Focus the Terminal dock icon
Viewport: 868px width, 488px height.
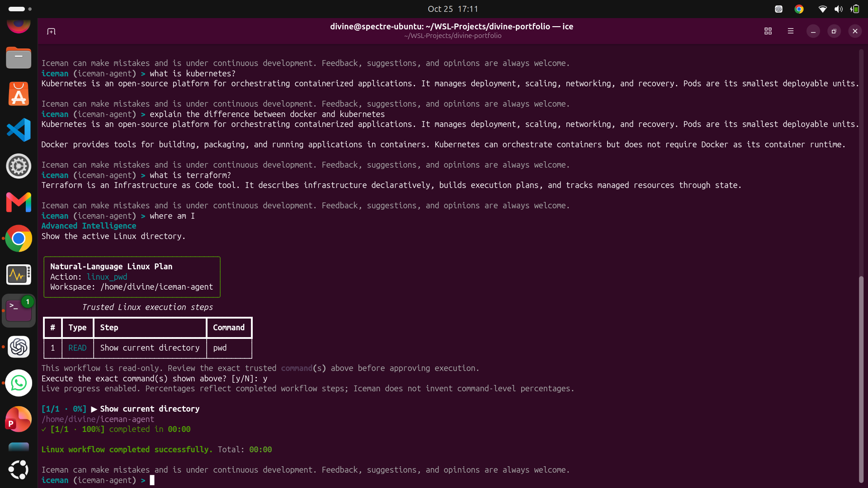(19, 311)
